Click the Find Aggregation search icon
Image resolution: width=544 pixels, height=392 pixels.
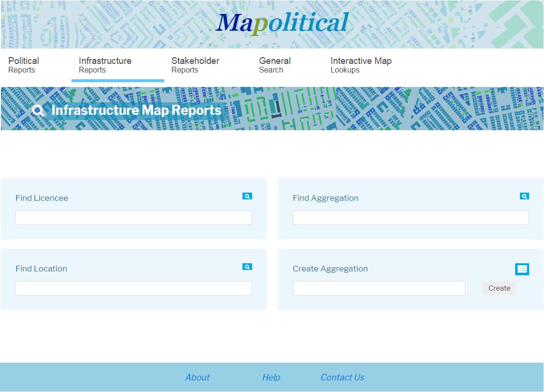(x=524, y=196)
